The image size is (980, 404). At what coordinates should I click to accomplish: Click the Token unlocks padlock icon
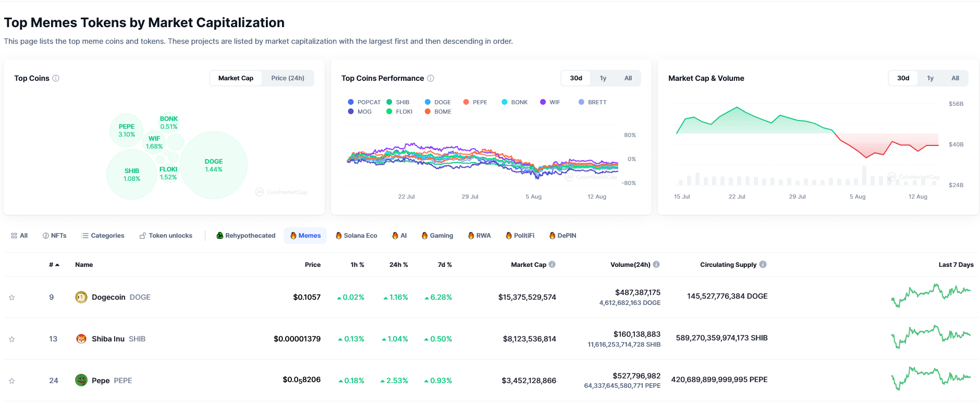coord(143,236)
